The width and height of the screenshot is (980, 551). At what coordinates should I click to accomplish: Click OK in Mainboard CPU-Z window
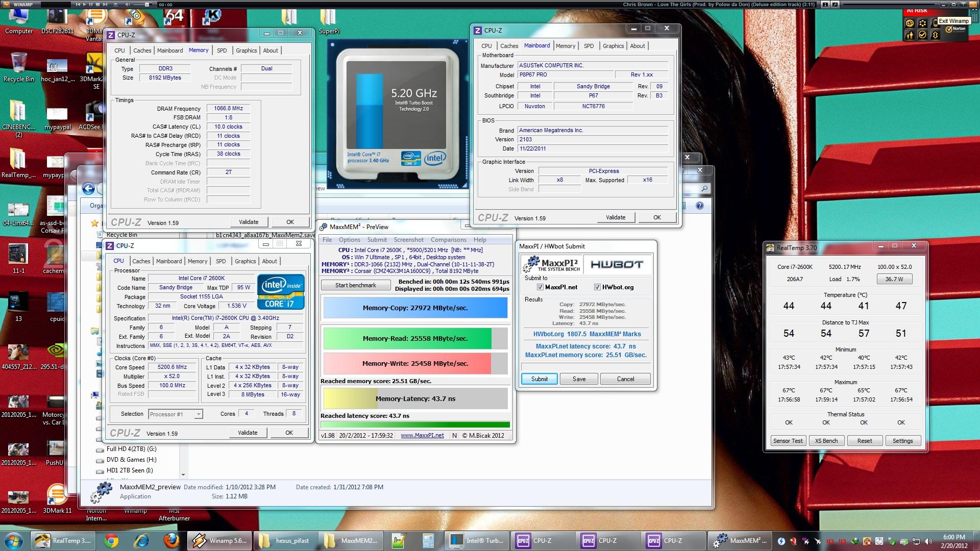pos(657,217)
